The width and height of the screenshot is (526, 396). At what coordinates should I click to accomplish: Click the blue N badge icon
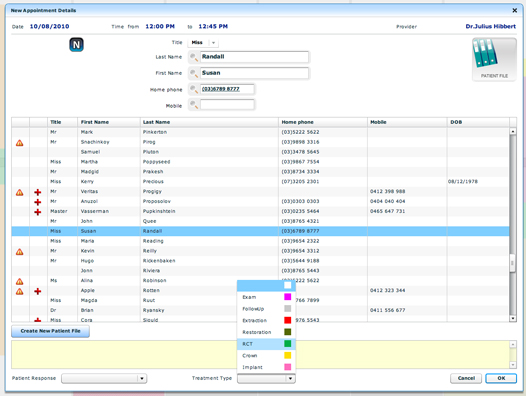pyautogui.click(x=76, y=45)
